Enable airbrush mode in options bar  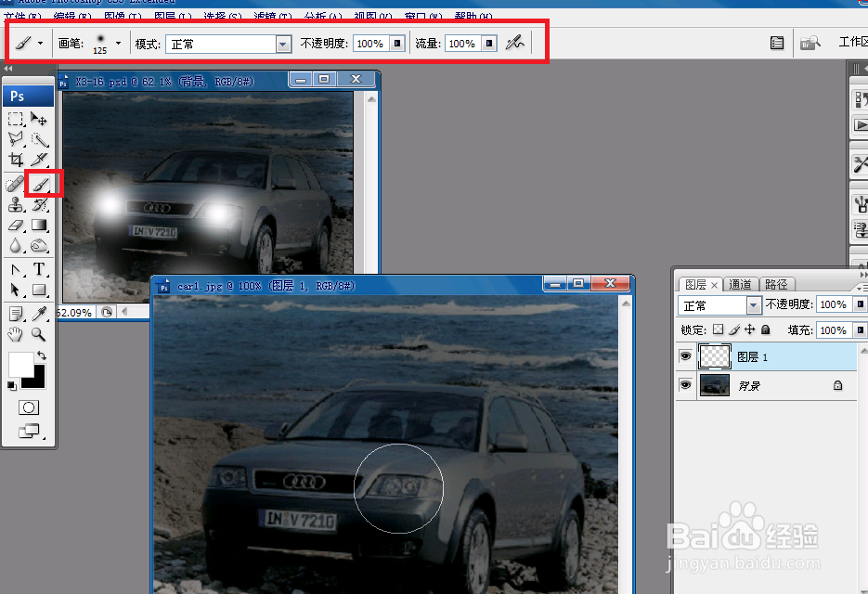coord(515,43)
